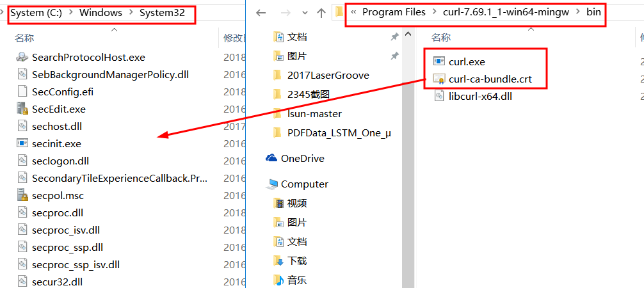Click the SecEdit.exe icon

click(22, 109)
